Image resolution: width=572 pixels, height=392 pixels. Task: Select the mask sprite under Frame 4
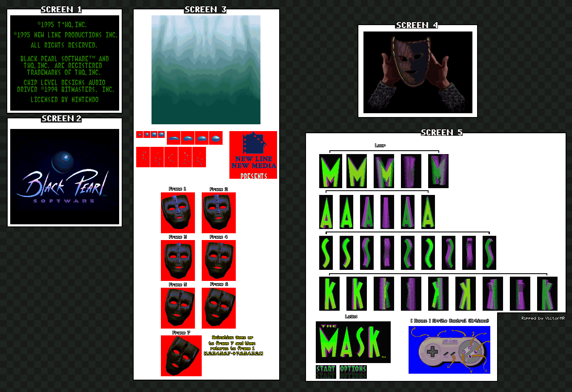pos(218,260)
